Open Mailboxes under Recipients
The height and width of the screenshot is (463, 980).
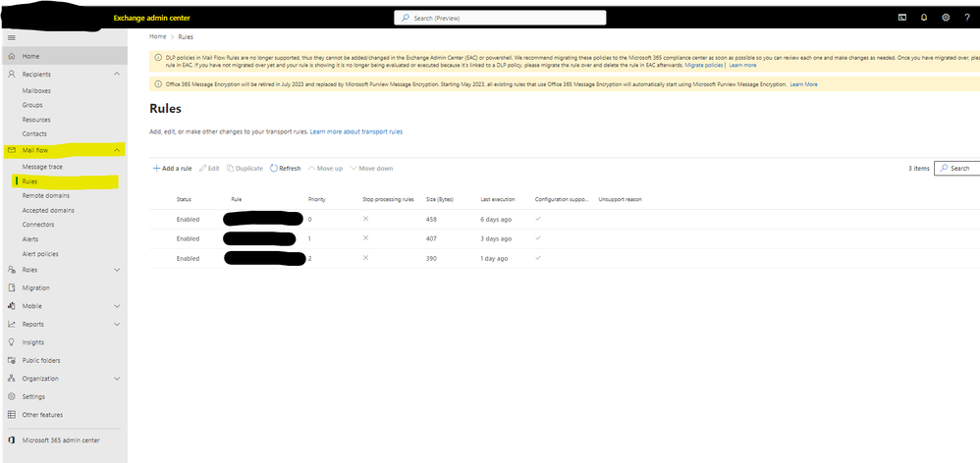(37, 90)
